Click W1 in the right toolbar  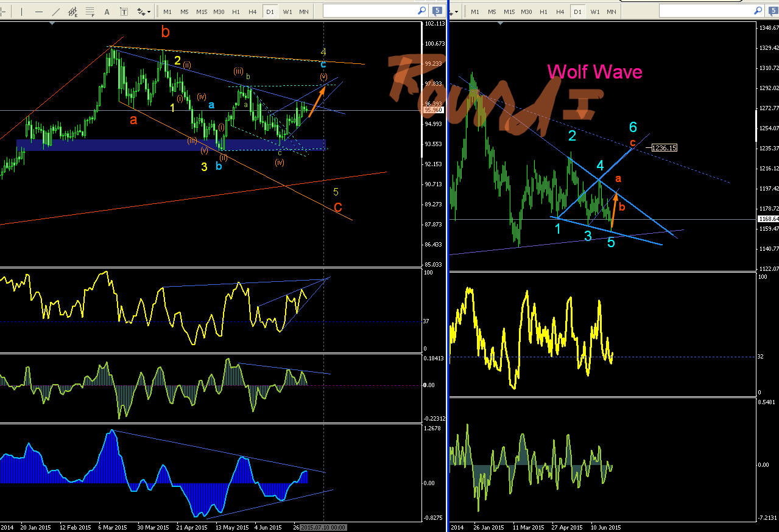click(595, 12)
